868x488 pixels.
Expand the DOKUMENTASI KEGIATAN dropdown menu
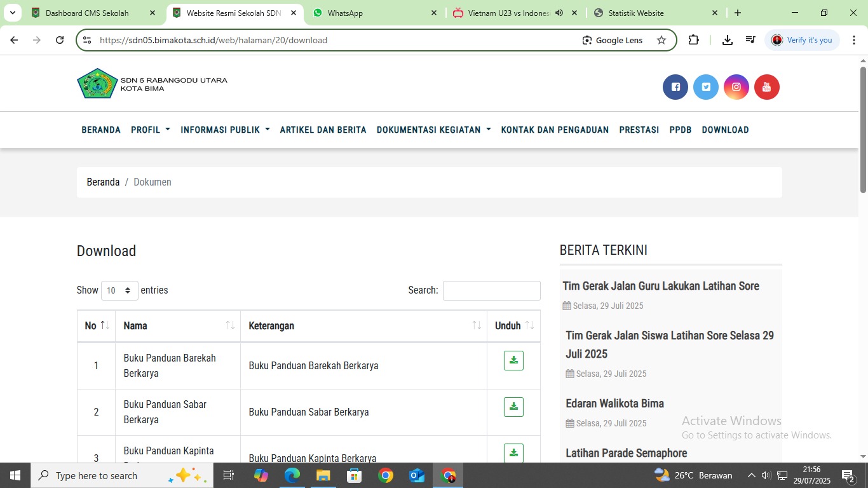point(434,130)
